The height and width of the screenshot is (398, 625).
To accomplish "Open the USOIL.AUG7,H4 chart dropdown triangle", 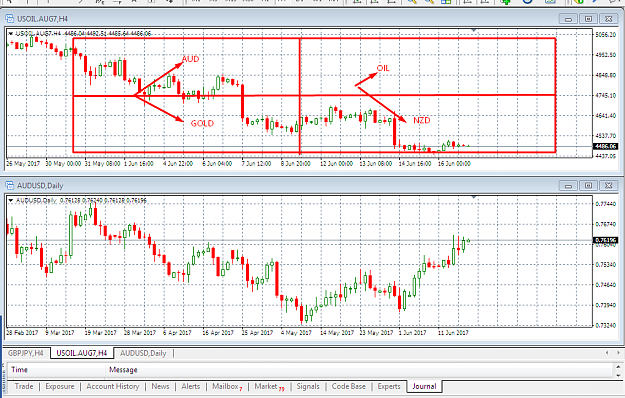I will tap(11, 33).
